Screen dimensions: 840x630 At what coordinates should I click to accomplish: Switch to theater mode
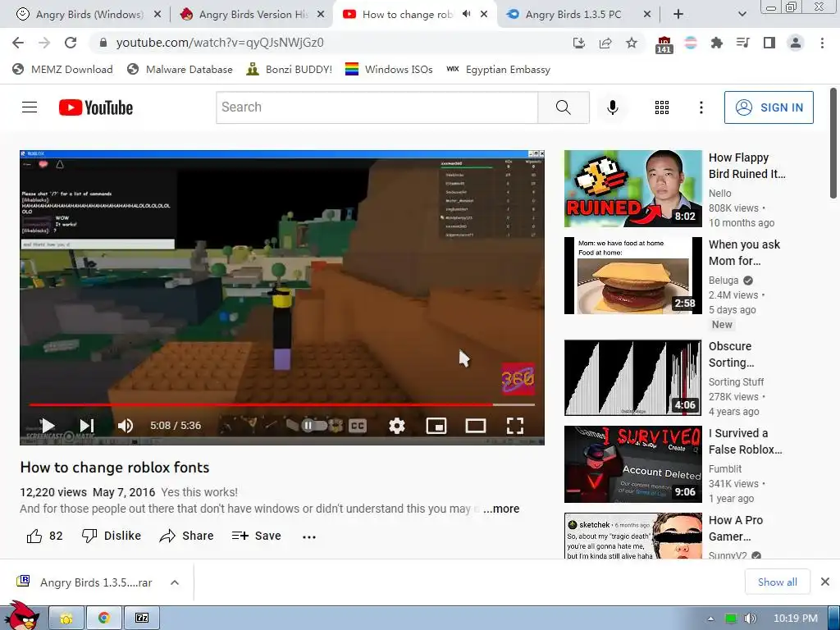(x=476, y=426)
